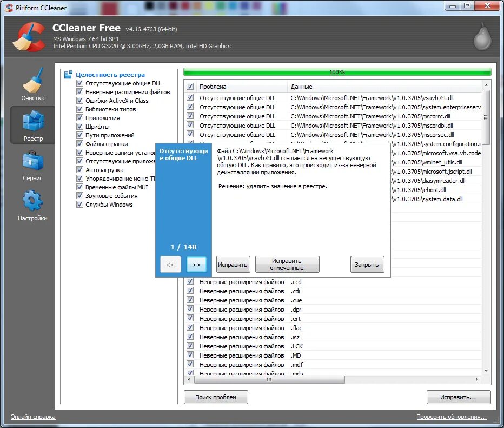Viewport: 504px width, 428px height.
Task: Select row with mscordbi.dll path
Action: click(333, 126)
